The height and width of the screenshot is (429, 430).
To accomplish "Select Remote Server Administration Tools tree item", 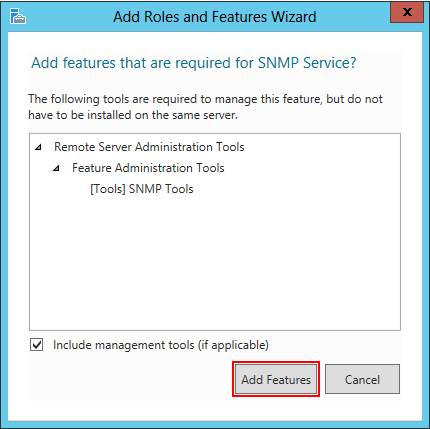I will (149, 147).
